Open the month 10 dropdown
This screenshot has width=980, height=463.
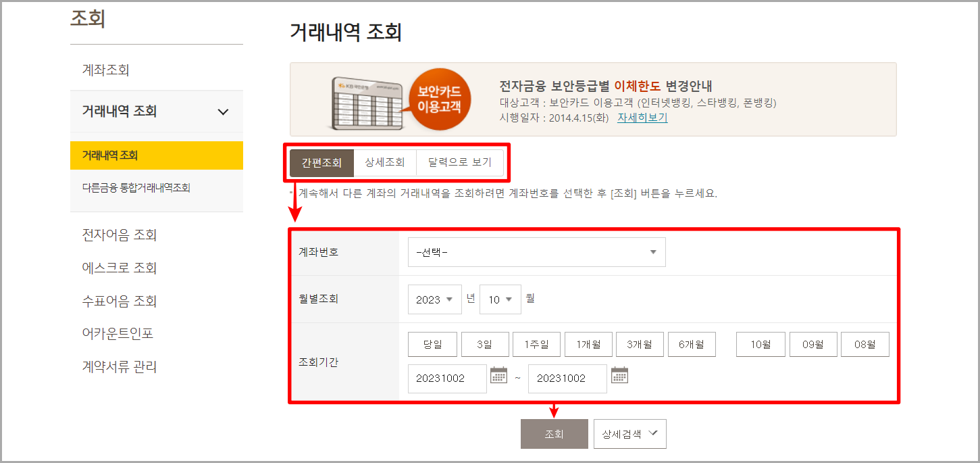coord(500,299)
